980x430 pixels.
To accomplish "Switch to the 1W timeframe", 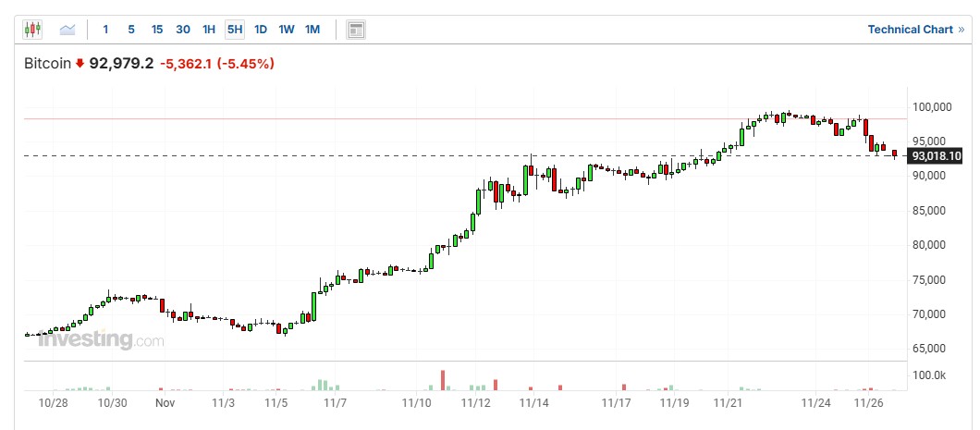I will (x=287, y=30).
